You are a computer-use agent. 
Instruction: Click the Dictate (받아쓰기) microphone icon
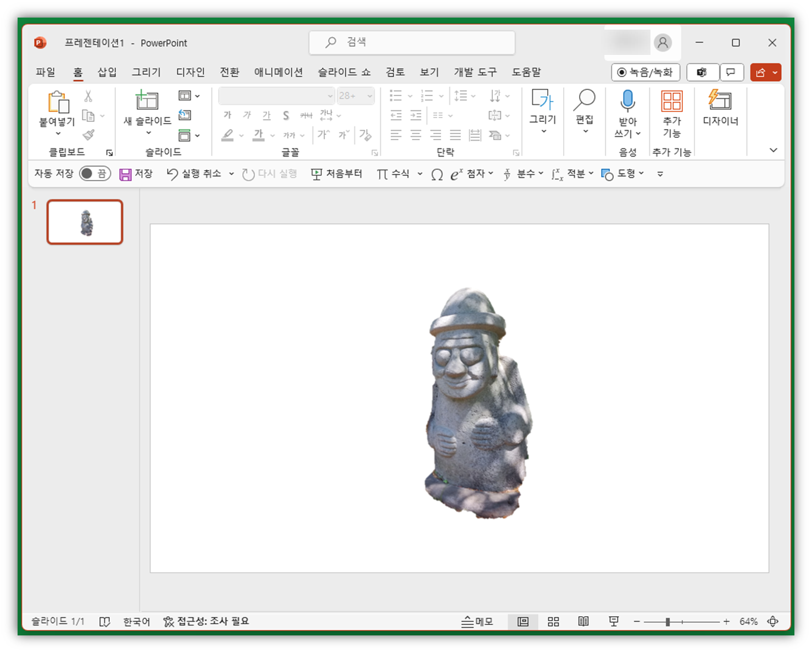point(627,102)
